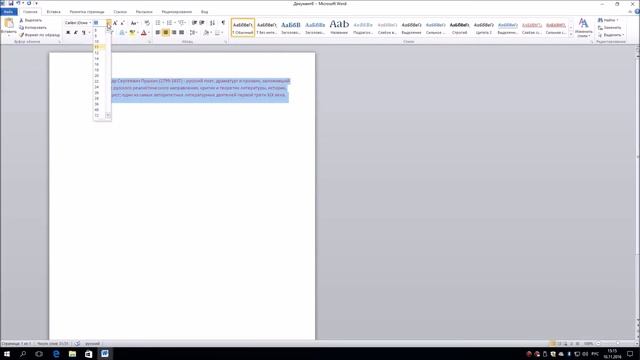Toggle bold formatting button
This screenshot has height=360, width=640.
pos(68,32)
